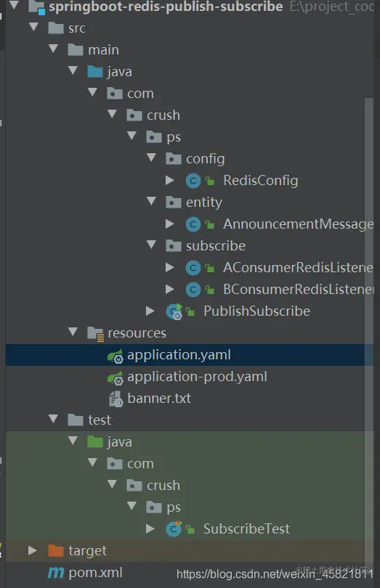The height and width of the screenshot is (588, 380).
Task: Click the orange target folder icon
Action: pos(56,550)
